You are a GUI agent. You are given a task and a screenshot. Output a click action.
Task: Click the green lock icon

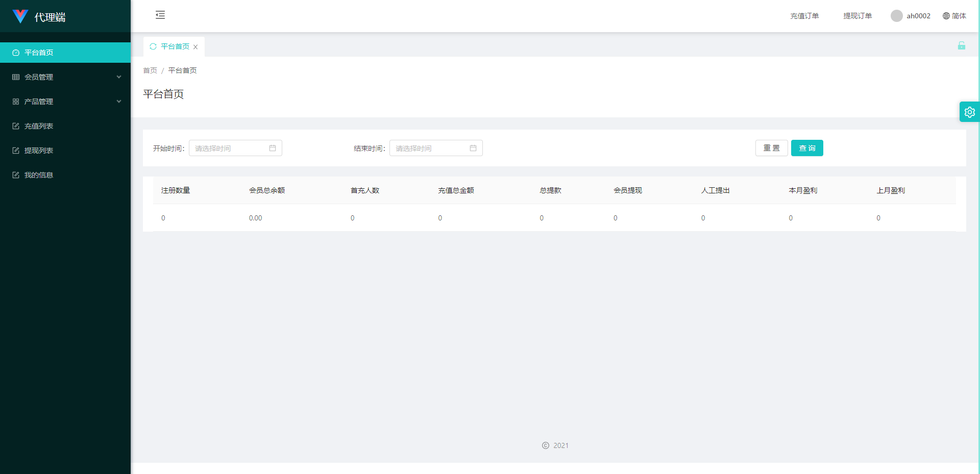[x=961, y=46]
